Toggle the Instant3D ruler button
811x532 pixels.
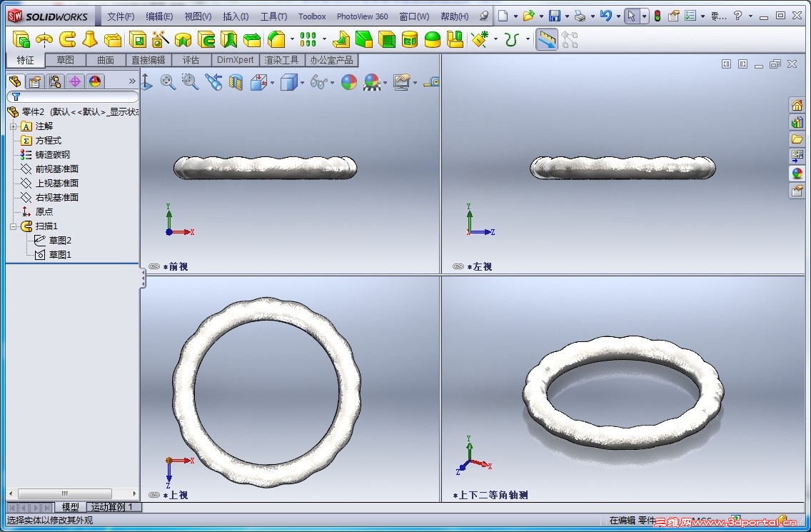pyautogui.click(x=547, y=39)
